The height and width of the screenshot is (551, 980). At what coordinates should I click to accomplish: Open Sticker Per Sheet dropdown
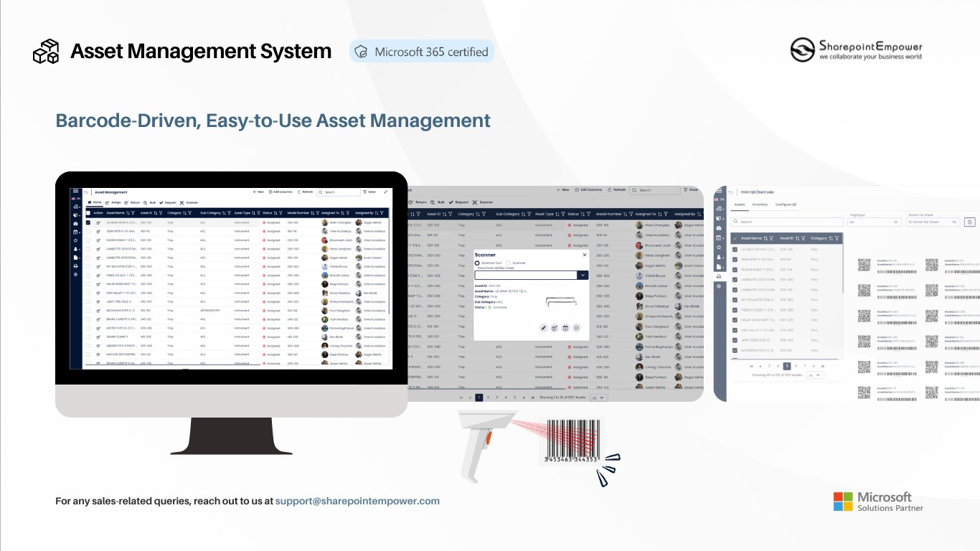pyautogui.click(x=933, y=222)
